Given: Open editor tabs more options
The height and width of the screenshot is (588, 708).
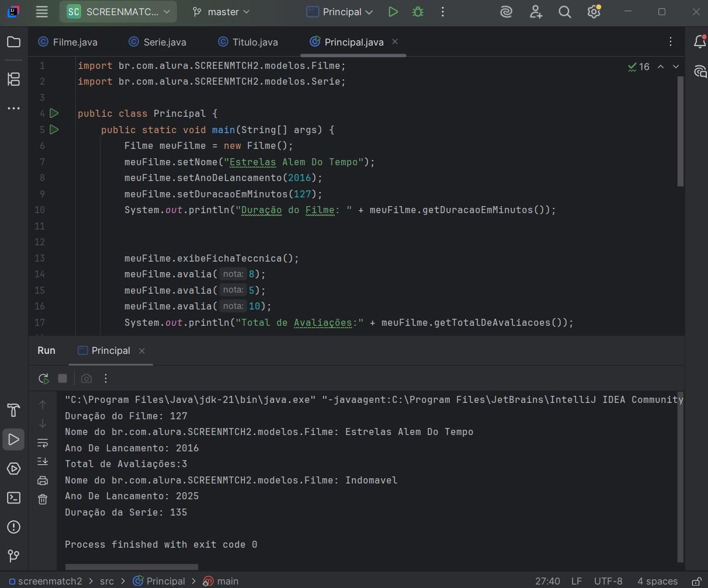Looking at the screenshot, I should [671, 41].
